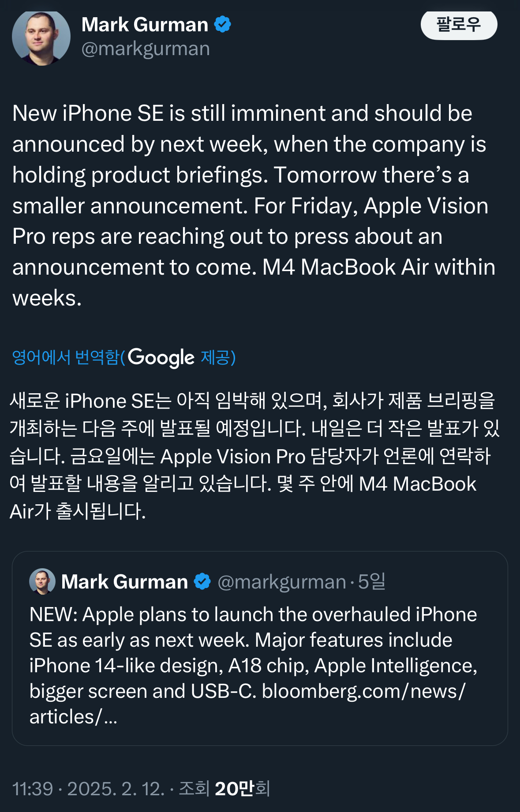
Task: Click the 2025. 2. 12. post date
Action: [x=116, y=789]
